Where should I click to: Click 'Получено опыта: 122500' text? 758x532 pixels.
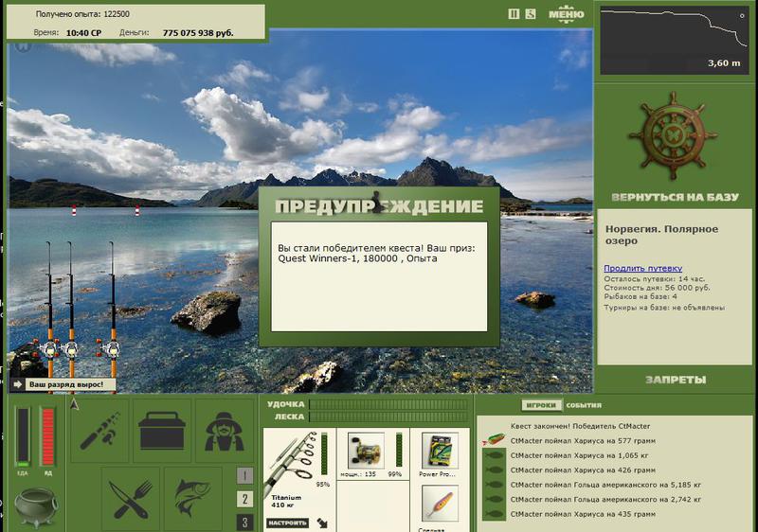[82, 14]
